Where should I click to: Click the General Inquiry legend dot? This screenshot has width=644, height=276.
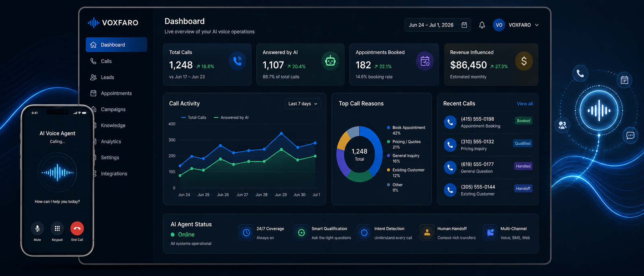point(388,156)
